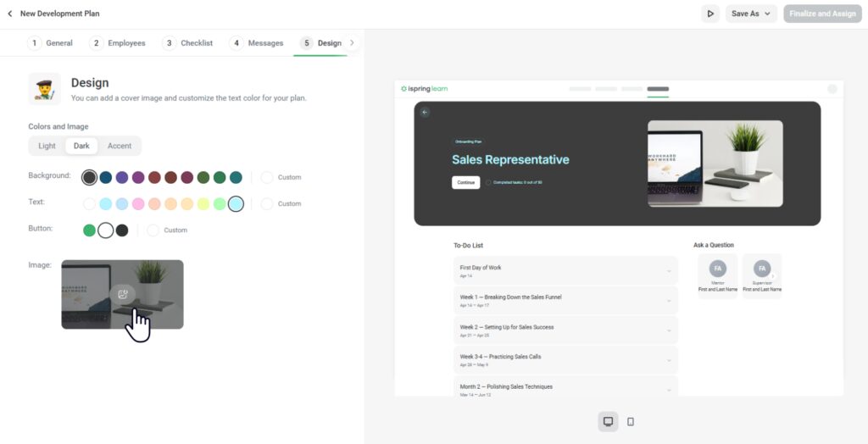Click the Design graduate emoji icon
Viewport: 868px width, 444px height.
[45, 89]
